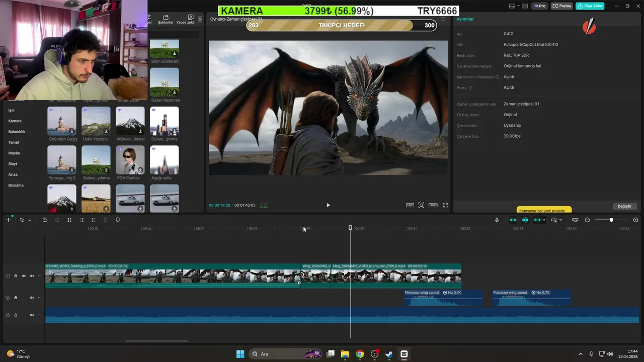Add a new track with the plus icon

(8, 220)
